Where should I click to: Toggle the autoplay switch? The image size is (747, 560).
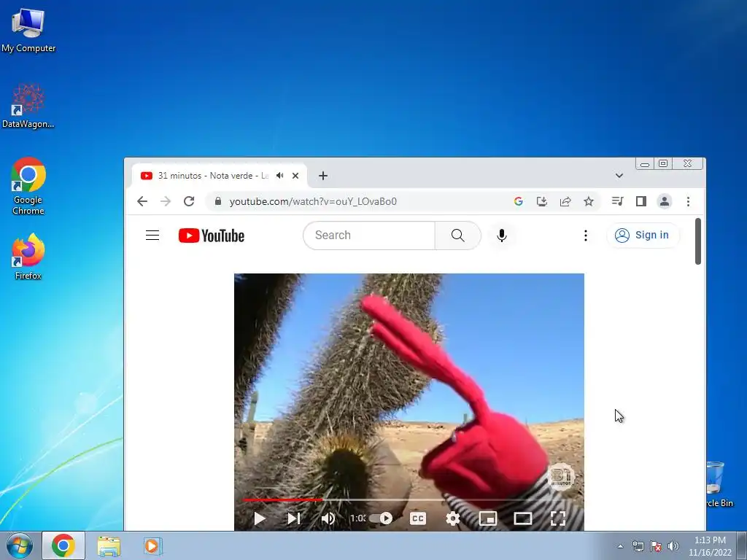[381, 518]
